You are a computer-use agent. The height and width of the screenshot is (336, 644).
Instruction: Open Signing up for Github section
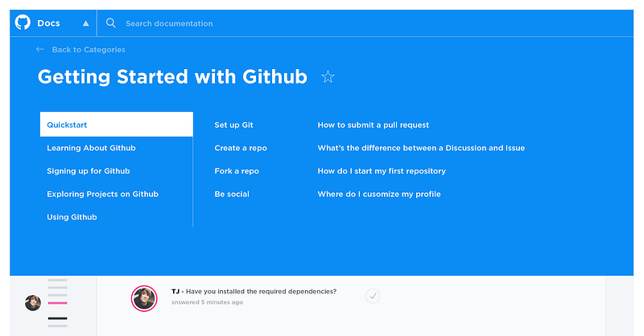[89, 171]
